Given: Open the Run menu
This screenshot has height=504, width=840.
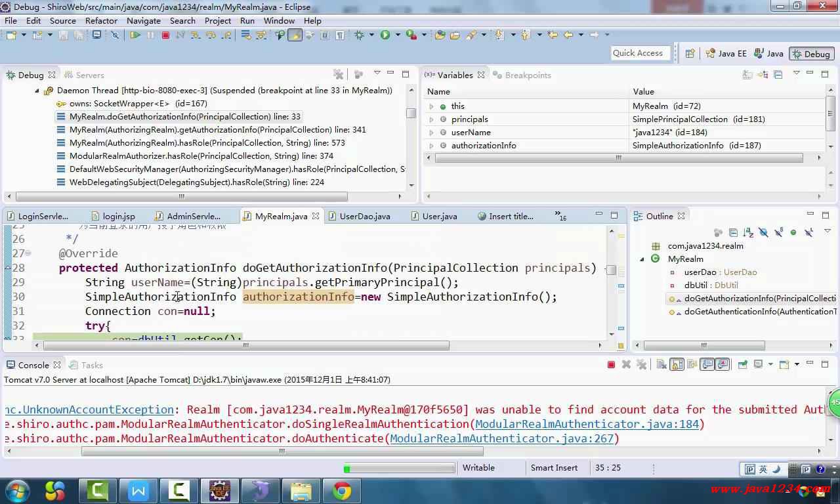Looking at the screenshot, I should [x=247, y=20].
